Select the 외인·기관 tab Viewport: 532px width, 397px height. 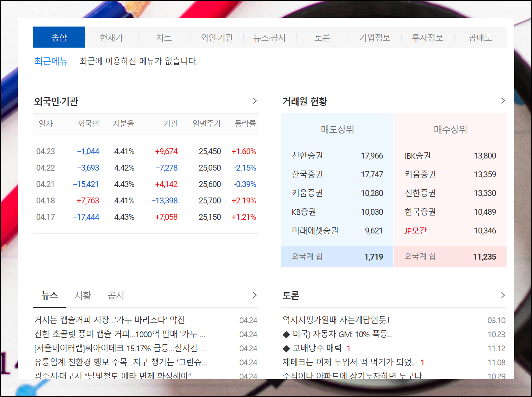pyautogui.click(x=217, y=37)
